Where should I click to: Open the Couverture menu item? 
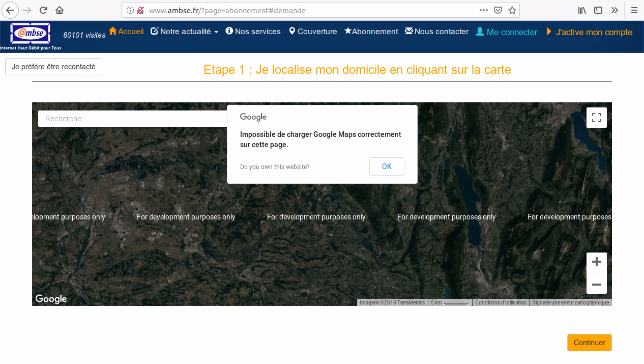(x=313, y=32)
